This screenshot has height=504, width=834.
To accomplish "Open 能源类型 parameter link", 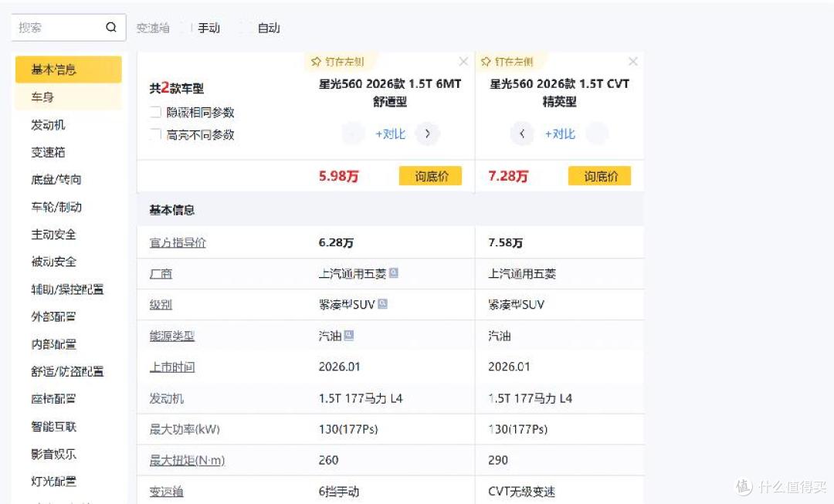I will 171,336.
